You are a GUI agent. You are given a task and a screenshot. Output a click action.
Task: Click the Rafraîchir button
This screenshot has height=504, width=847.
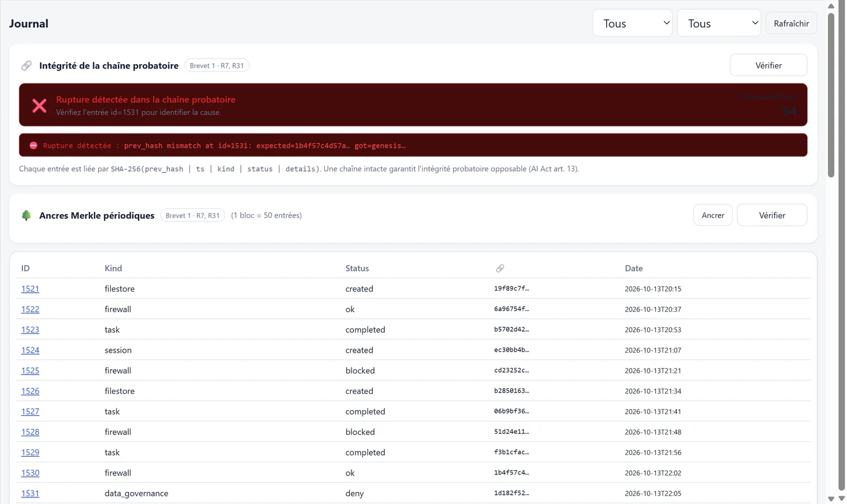tap(791, 23)
